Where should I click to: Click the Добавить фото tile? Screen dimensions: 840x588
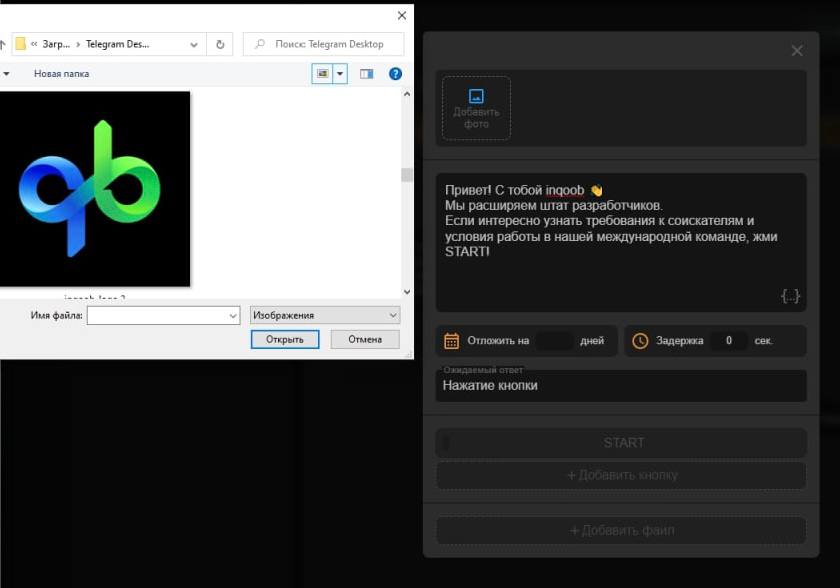[x=476, y=108]
